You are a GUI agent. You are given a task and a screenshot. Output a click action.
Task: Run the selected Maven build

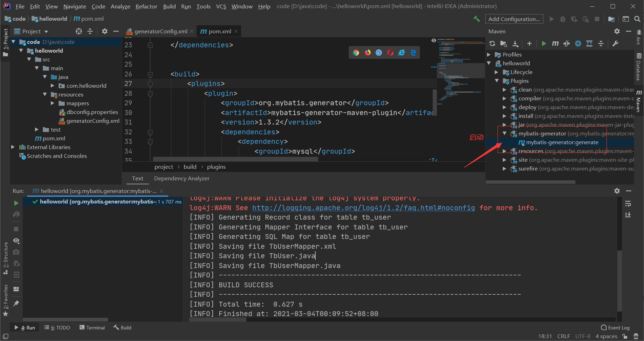click(x=544, y=44)
